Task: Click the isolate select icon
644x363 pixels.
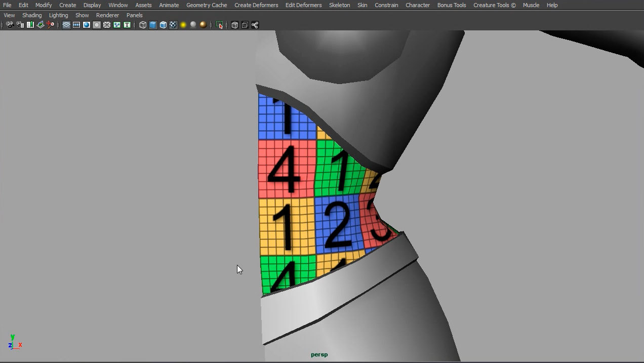Action: click(x=219, y=25)
